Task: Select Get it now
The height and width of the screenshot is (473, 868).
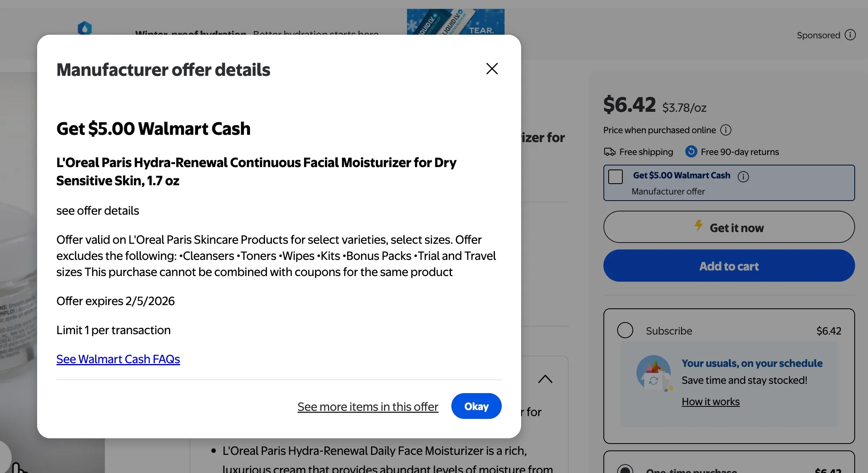Action: (728, 227)
